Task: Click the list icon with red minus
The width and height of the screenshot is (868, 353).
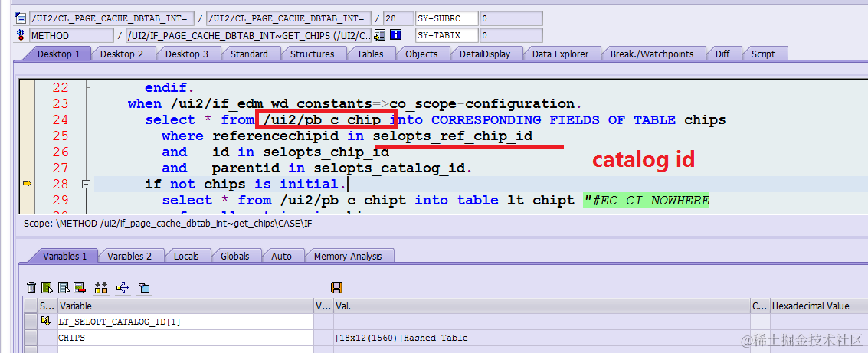Action: point(79,287)
